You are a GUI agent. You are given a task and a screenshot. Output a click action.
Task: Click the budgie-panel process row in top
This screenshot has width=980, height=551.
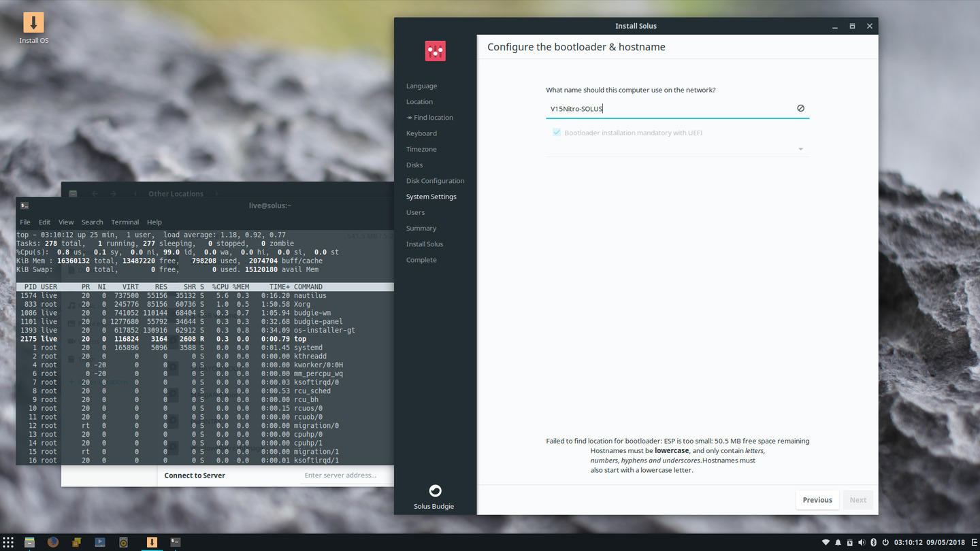pos(205,322)
